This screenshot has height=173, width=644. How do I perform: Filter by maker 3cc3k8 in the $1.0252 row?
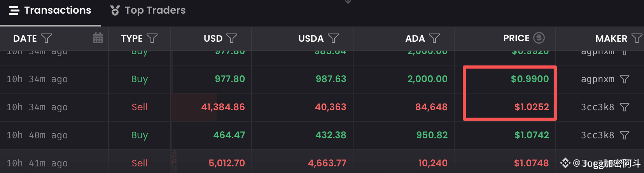tap(625, 107)
